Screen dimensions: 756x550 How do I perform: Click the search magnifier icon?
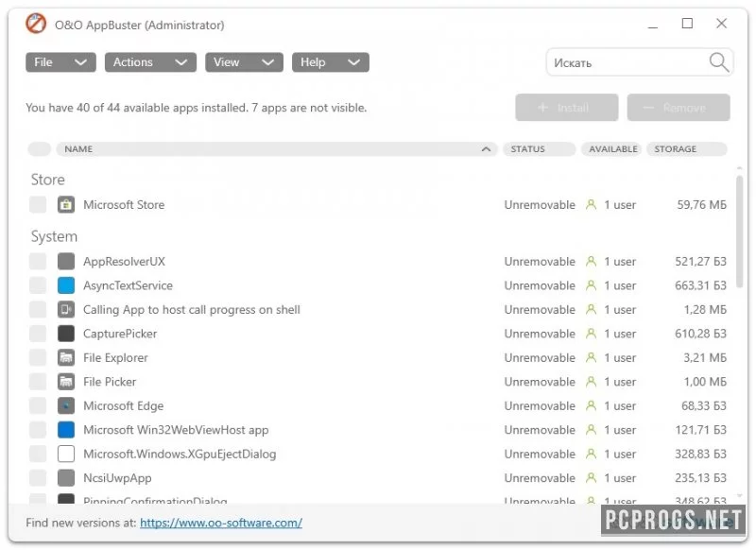(x=719, y=62)
